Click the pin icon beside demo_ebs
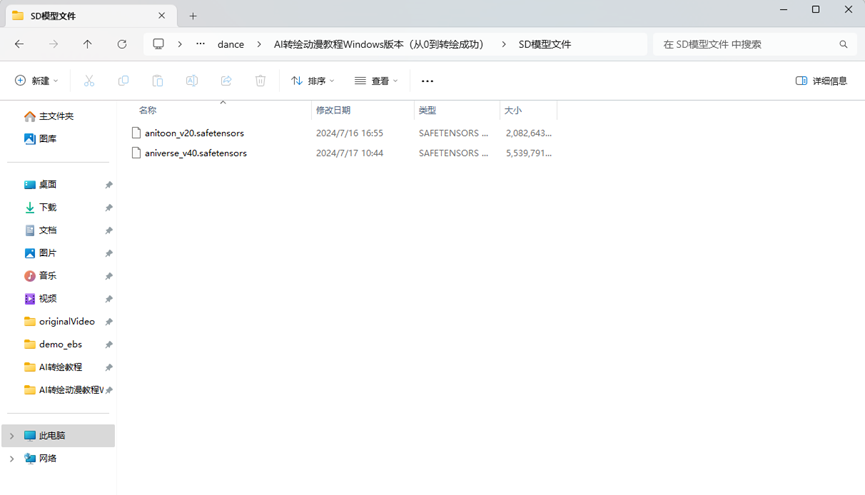 109,344
